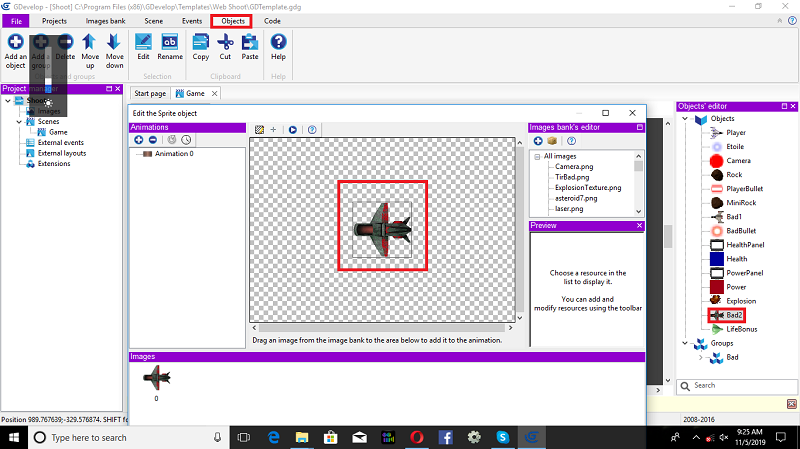Click the Edit object ribbon icon

click(x=143, y=47)
